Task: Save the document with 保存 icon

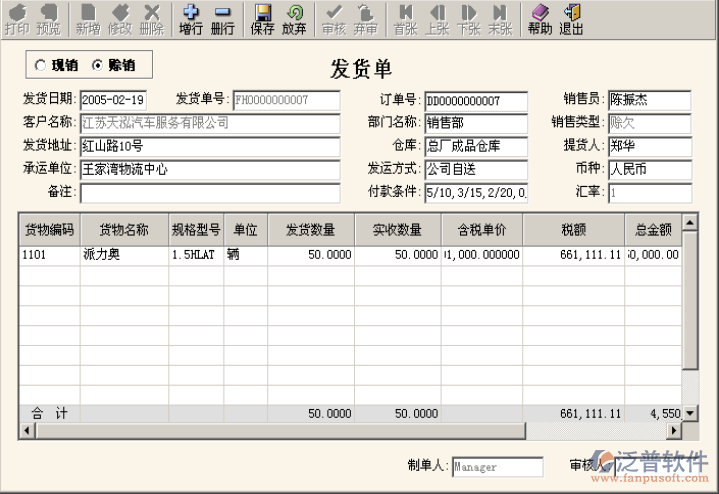Action: click(262, 19)
